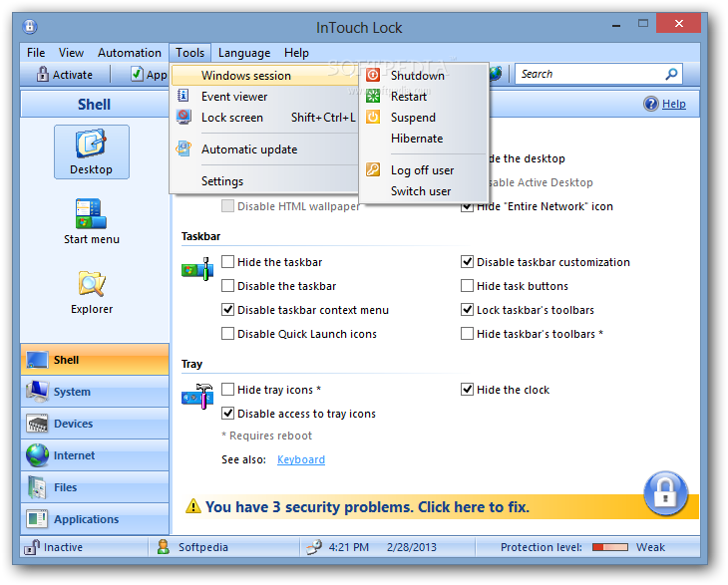Open the Help menu in menu bar

(296, 53)
